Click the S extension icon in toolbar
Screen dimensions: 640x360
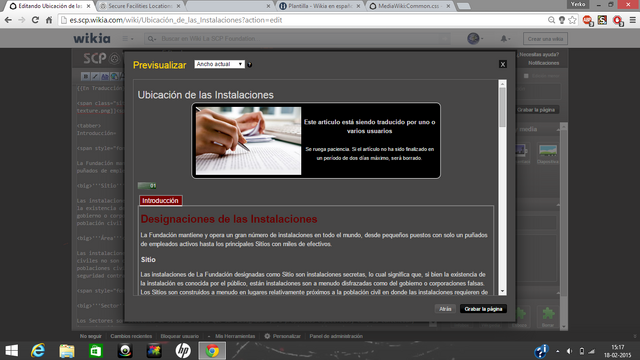[x=602, y=20]
